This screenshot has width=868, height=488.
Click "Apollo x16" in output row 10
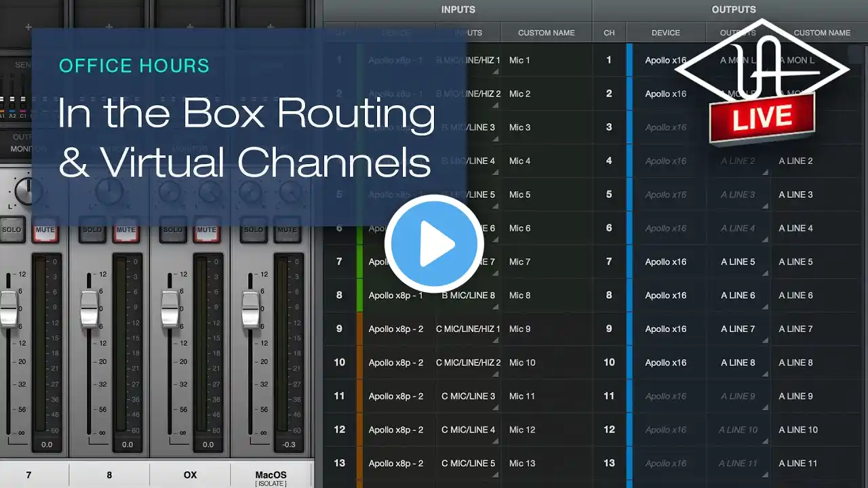666,363
